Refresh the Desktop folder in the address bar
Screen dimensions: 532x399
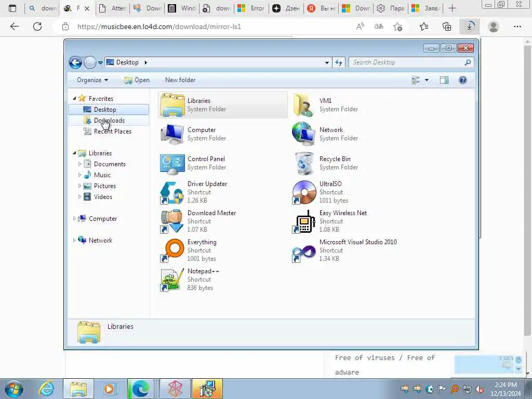pos(339,62)
